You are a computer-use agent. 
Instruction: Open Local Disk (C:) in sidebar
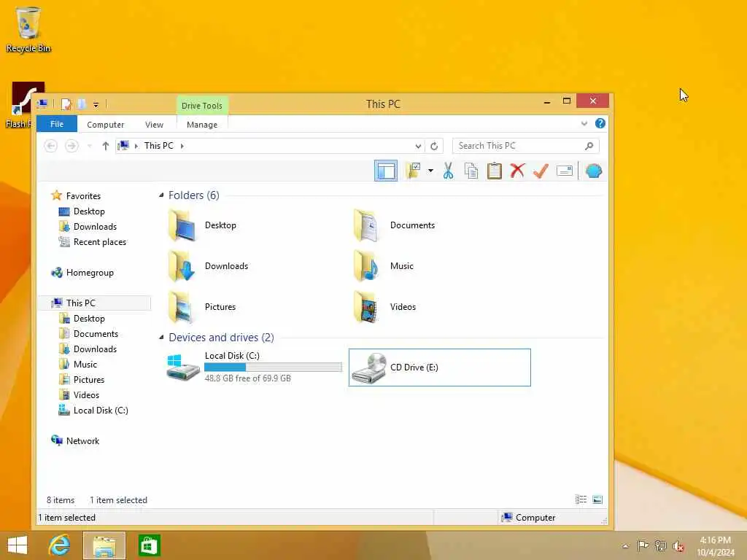(101, 411)
